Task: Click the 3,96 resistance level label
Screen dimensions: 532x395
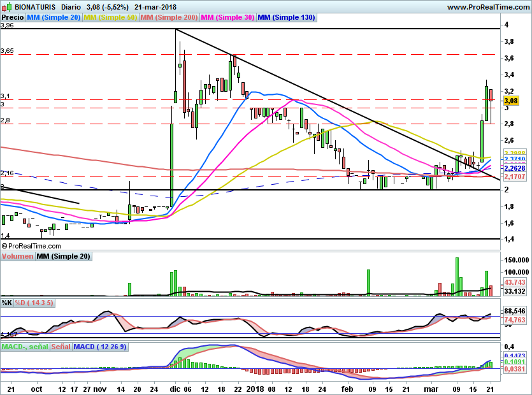Action: [x=7, y=25]
